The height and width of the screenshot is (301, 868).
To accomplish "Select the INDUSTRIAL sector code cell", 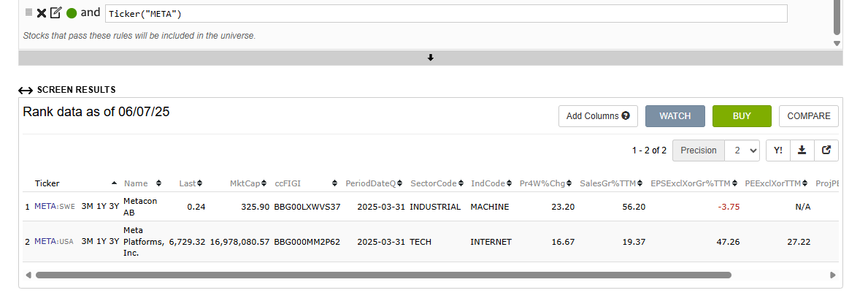I will coord(435,207).
